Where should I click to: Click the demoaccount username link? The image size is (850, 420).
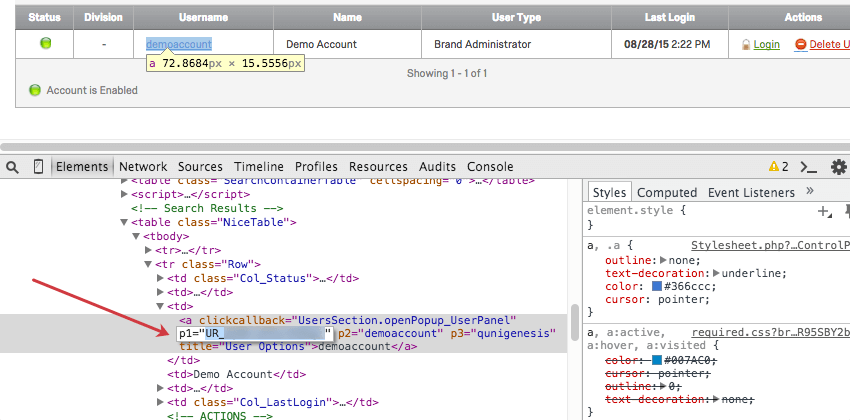(x=179, y=44)
